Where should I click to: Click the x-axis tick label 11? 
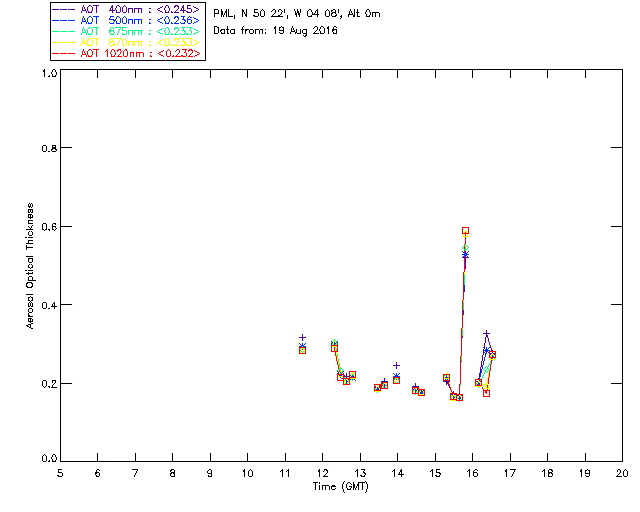click(285, 473)
